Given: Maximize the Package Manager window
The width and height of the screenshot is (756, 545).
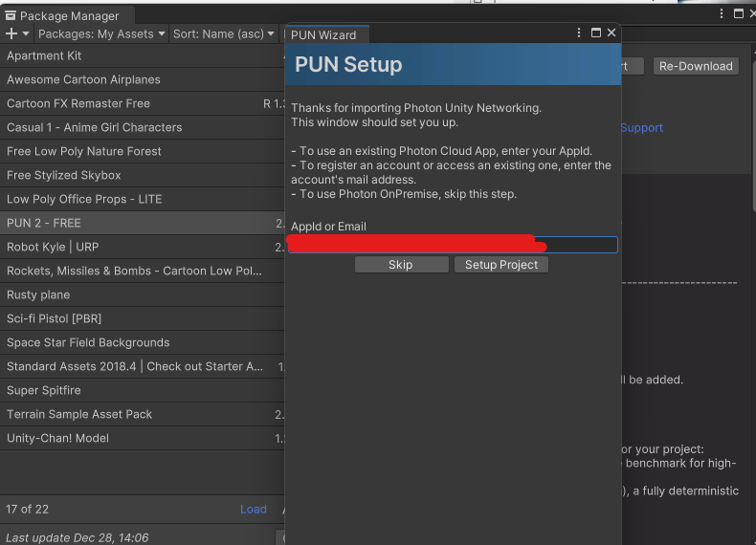Looking at the screenshot, I should tap(738, 13).
